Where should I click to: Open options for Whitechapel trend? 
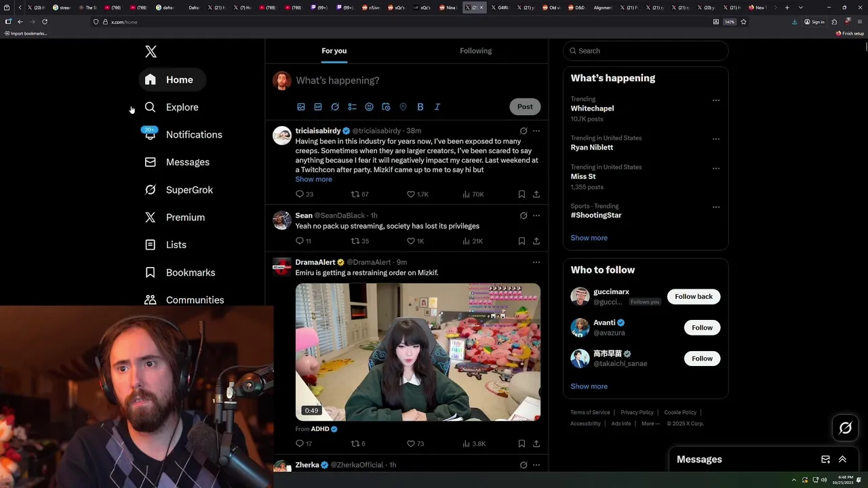pos(716,100)
